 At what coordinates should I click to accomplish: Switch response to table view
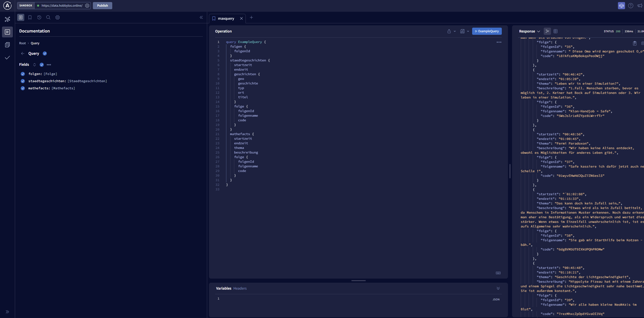click(556, 31)
